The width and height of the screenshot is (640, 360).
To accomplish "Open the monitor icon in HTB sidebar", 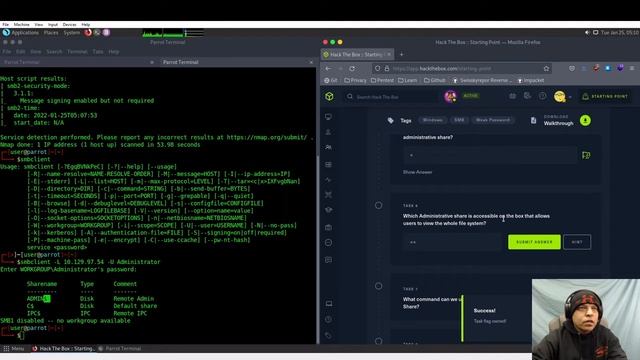I will [x=329, y=117].
